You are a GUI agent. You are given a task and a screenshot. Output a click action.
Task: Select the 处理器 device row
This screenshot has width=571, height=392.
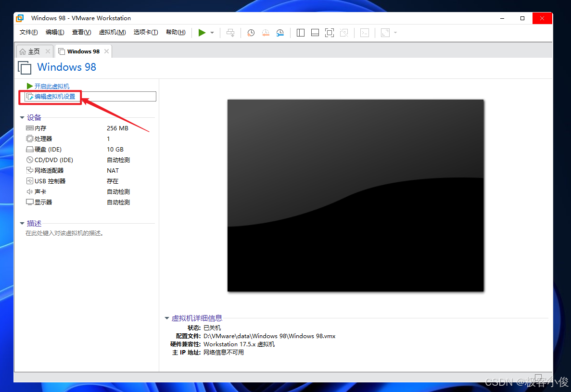[90, 139]
